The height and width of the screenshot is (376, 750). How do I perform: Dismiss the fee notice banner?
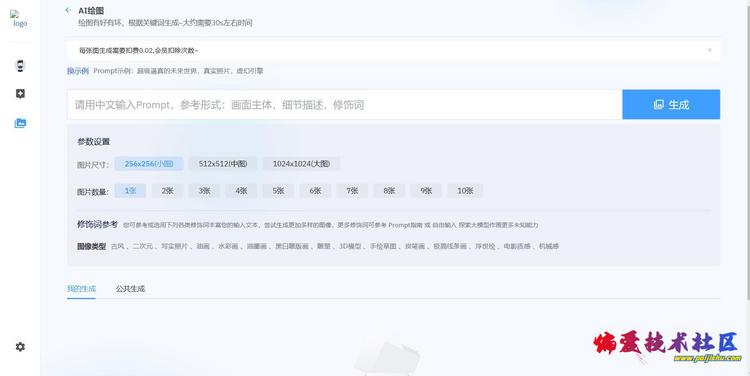pos(710,50)
